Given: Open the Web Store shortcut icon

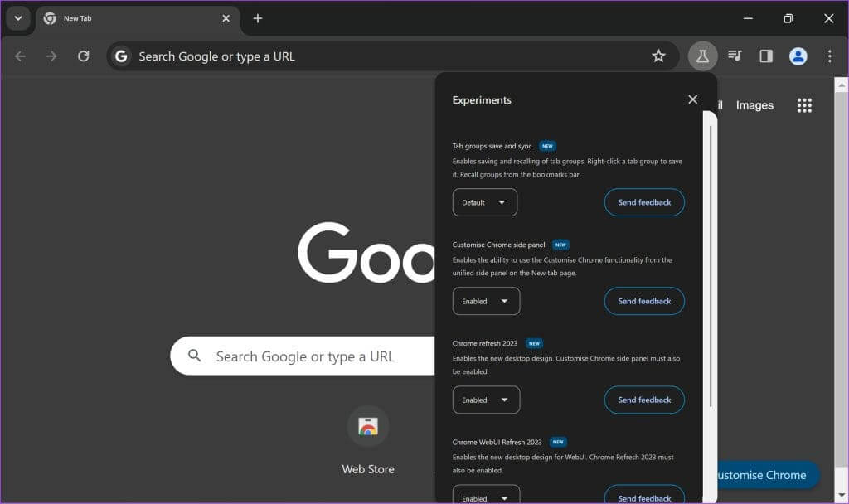Looking at the screenshot, I should tap(367, 427).
